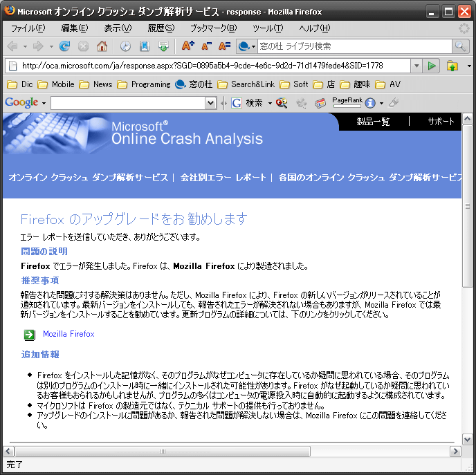The width and height of the screenshot is (476, 475).
Task: Click the green arrow icon beside Mozilla Firefox
Action: [x=30, y=335]
